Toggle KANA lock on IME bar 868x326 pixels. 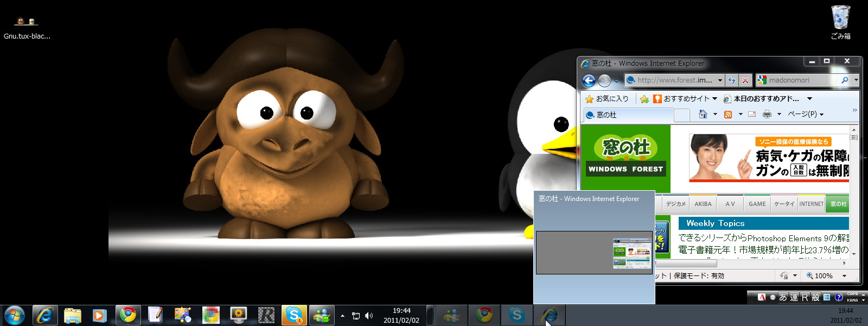pos(852,300)
